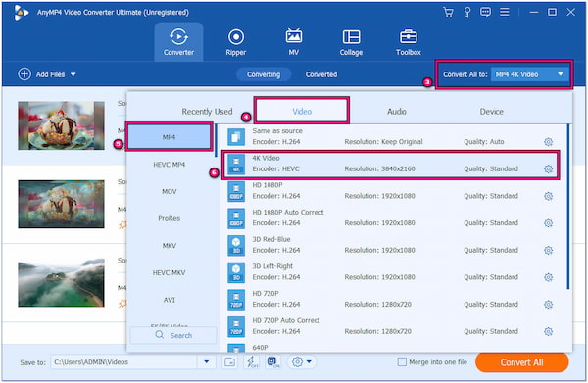
Task: Select the 3D Left-Right preset icon
Action: [x=236, y=272]
